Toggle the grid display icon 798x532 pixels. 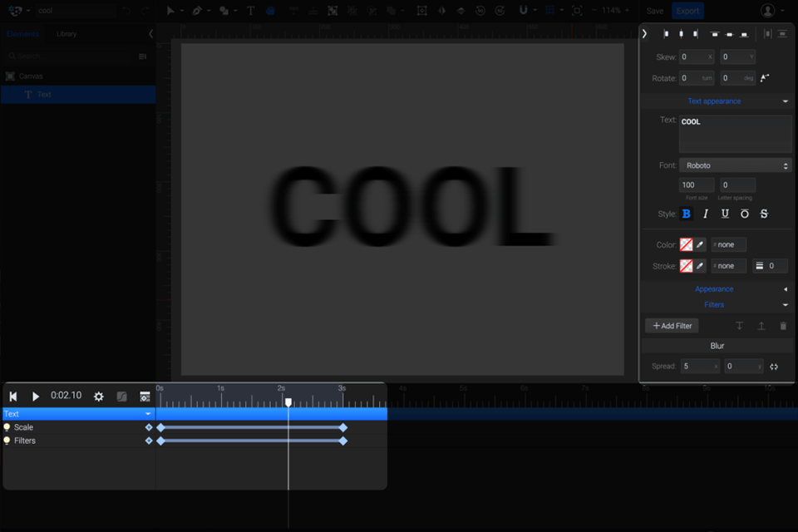coord(549,10)
